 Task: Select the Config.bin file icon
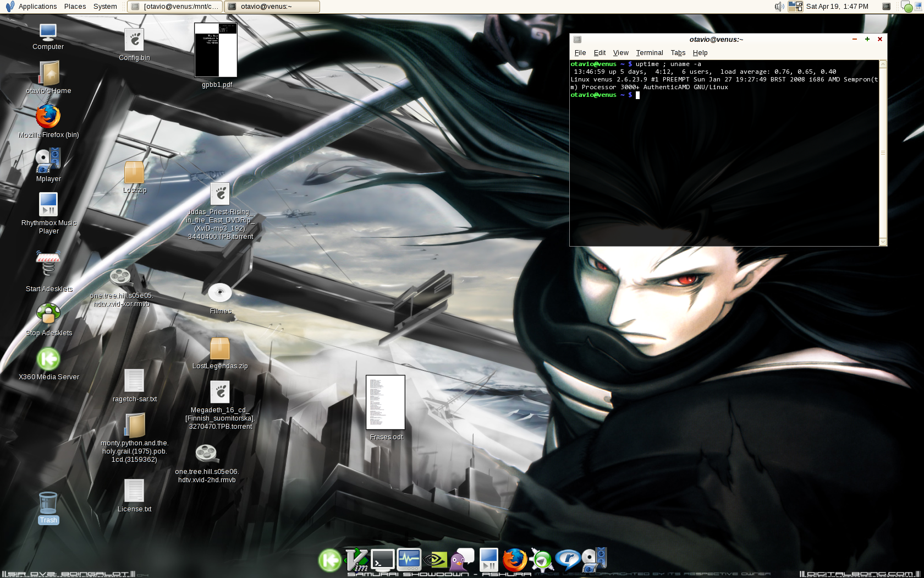pos(134,40)
